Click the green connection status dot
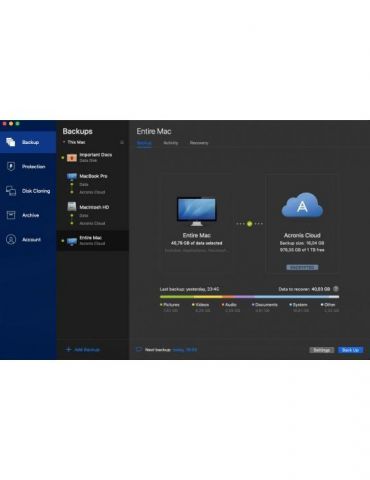Screen dimensions: 370x480 [249, 224]
